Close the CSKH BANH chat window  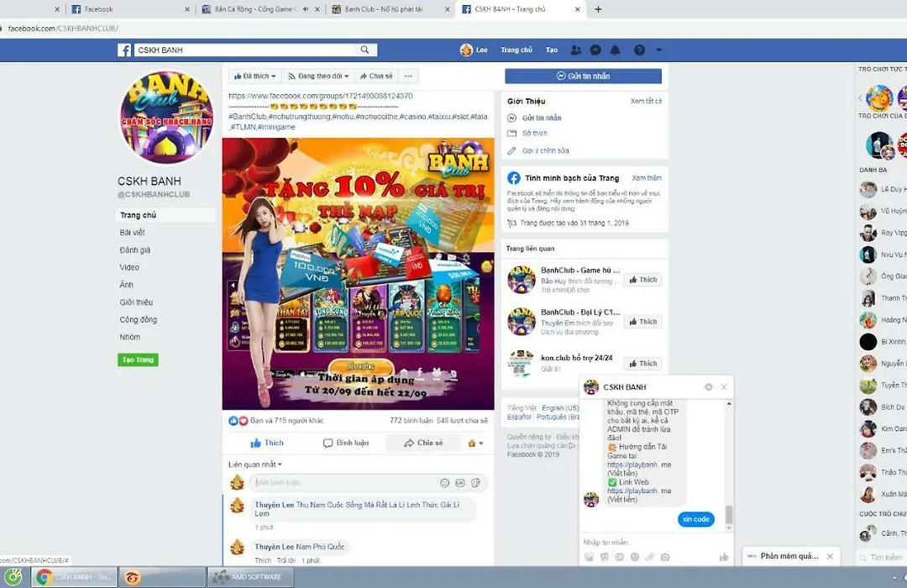724,387
